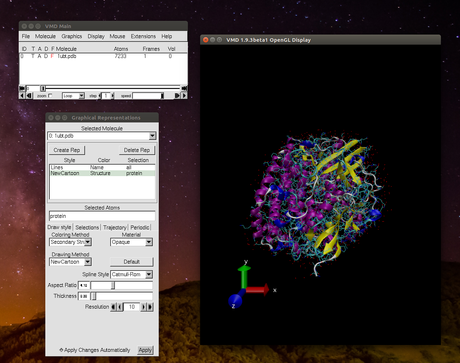Decrease Resolution by single step arrow
Screen dimensions: 460x363
[120, 307]
